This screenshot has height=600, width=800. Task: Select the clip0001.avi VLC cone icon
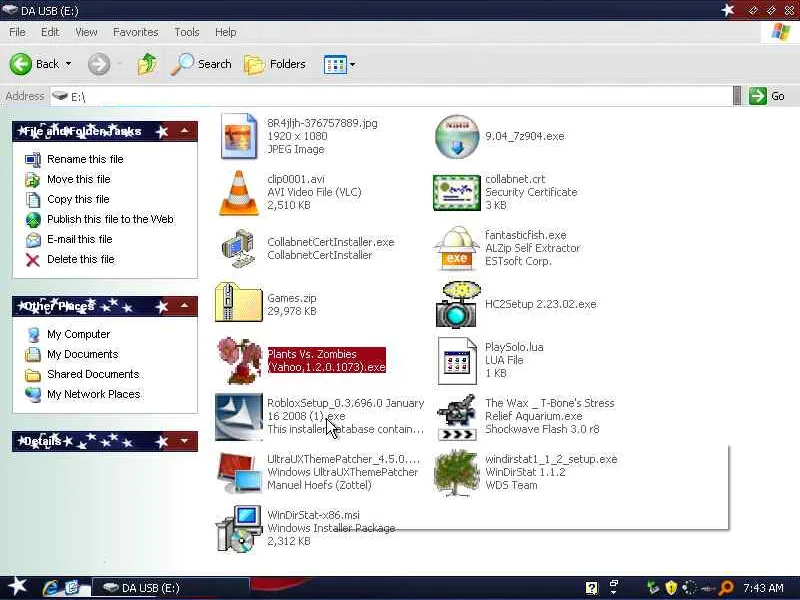click(239, 192)
